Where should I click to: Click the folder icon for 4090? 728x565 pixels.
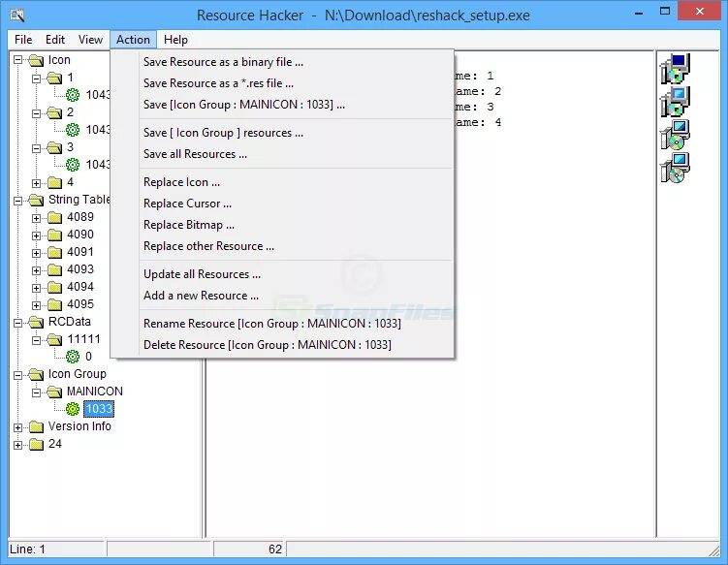pyautogui.click(x=54, y=235)
